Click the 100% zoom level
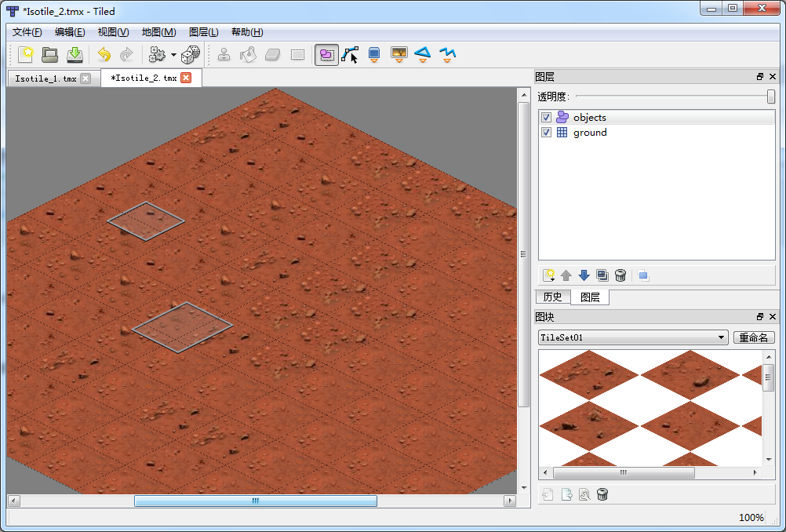Screen dimensions: 786x532 pos(751,517)
